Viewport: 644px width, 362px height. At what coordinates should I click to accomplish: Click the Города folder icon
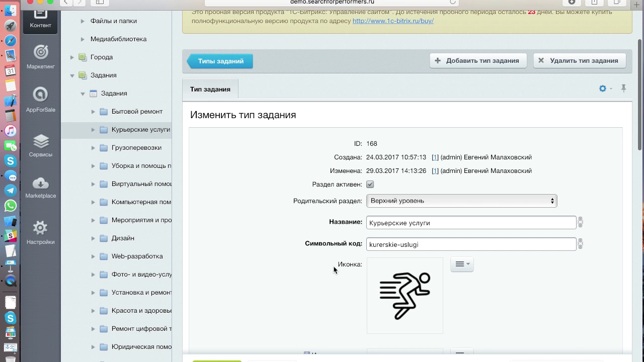pyautogui.click(x=83, y=57)
